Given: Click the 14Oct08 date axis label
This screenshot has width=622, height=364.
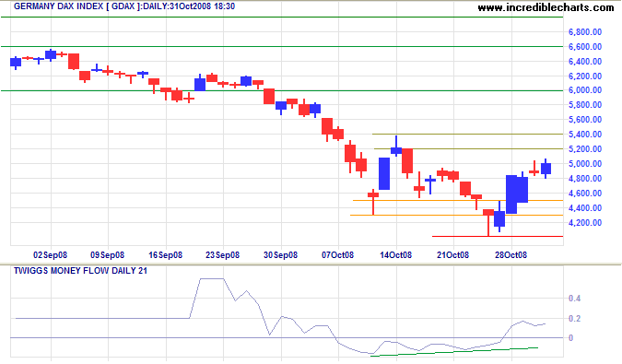Looking at the screenshot, I should click(395, 255).
